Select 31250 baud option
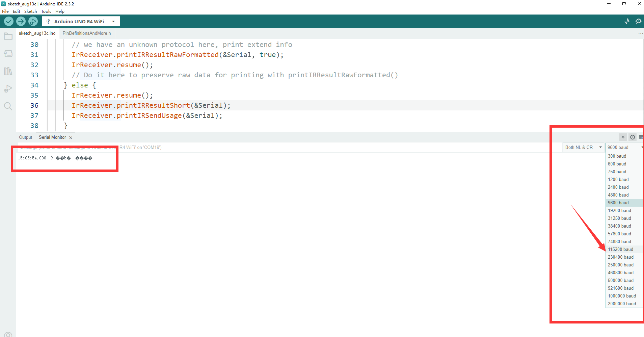This screenshot has width=644, height=337. click(624, 218)
